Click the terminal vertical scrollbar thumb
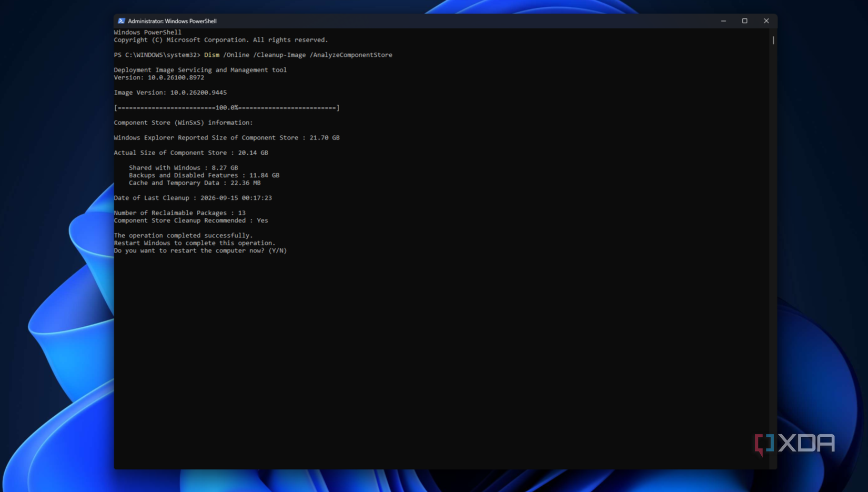Screen dimensions: 868x492 click(x=773, y=40)
